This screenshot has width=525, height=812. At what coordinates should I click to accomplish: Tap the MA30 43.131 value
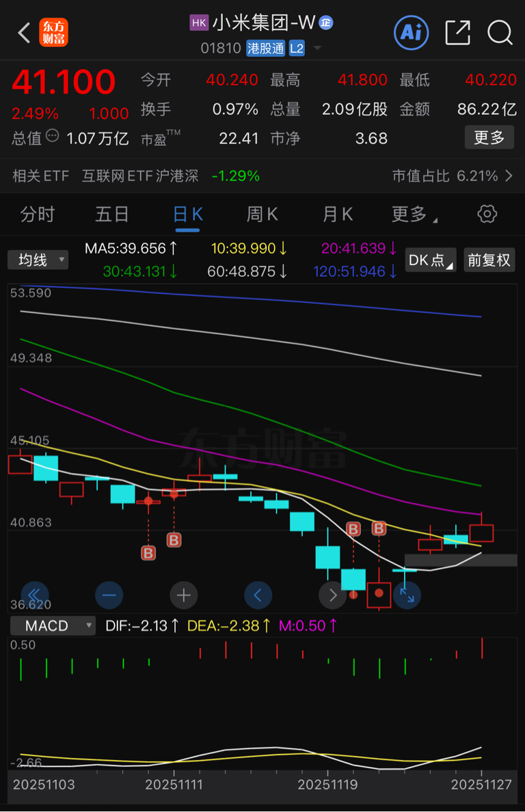pyautogui.click(x=139, y=271)
